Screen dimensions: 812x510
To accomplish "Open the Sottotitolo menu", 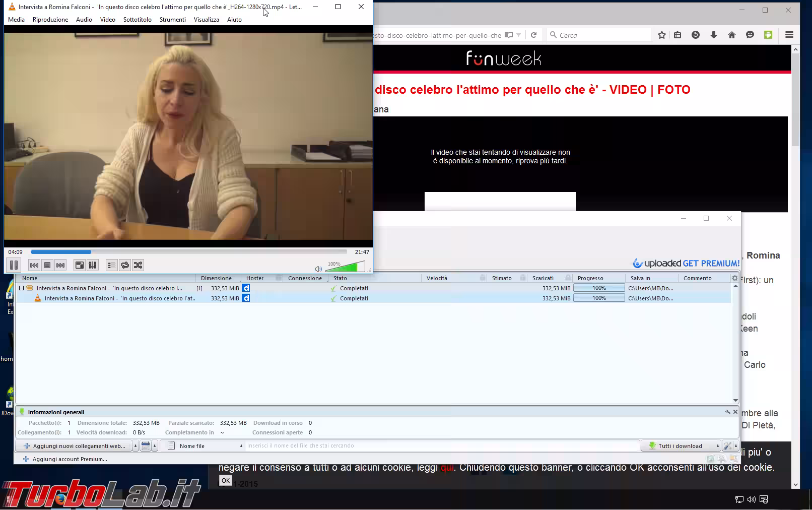I will coord(137,20).
